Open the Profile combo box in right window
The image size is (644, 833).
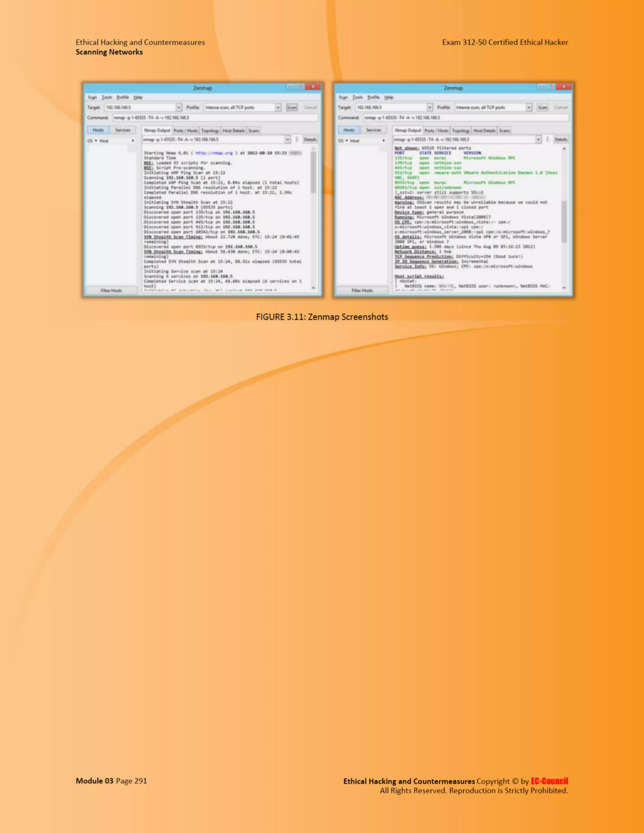493,108
